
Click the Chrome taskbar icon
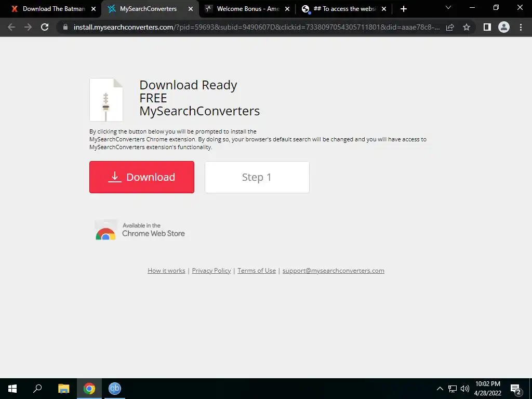(x=89, y=389)
